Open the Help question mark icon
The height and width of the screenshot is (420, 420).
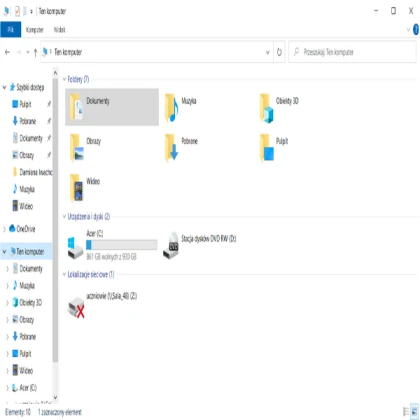[x=416, y=29]
